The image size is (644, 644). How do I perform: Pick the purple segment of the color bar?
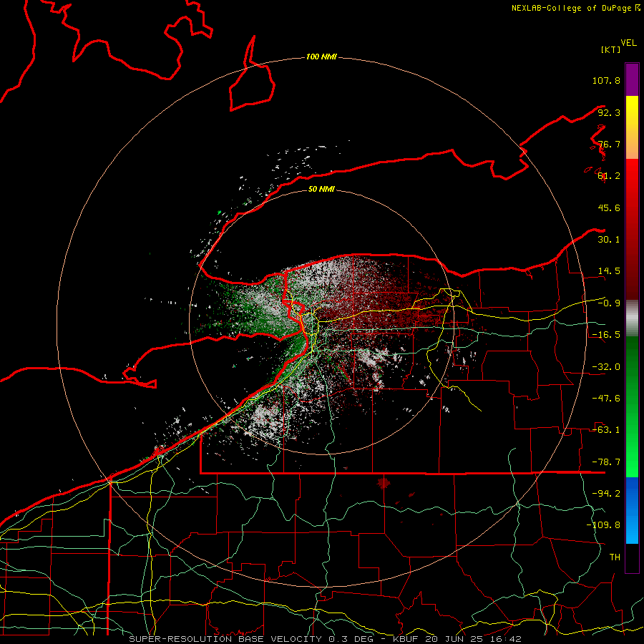pos(632,79)
